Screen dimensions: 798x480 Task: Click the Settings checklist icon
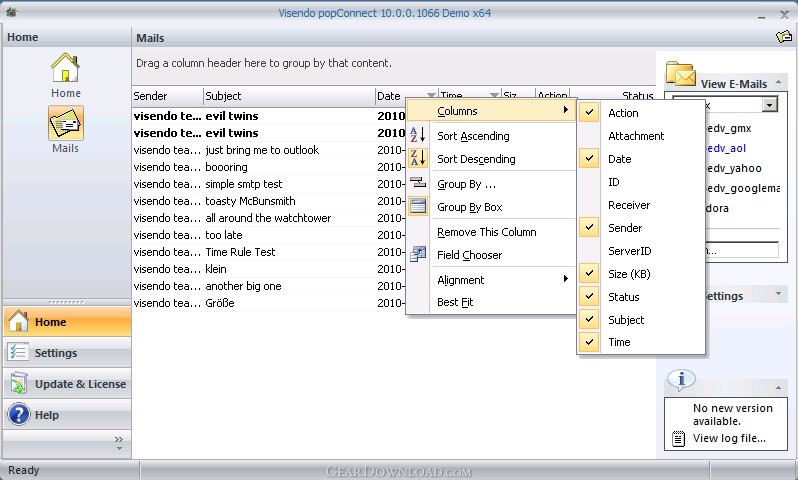(18, 352)
